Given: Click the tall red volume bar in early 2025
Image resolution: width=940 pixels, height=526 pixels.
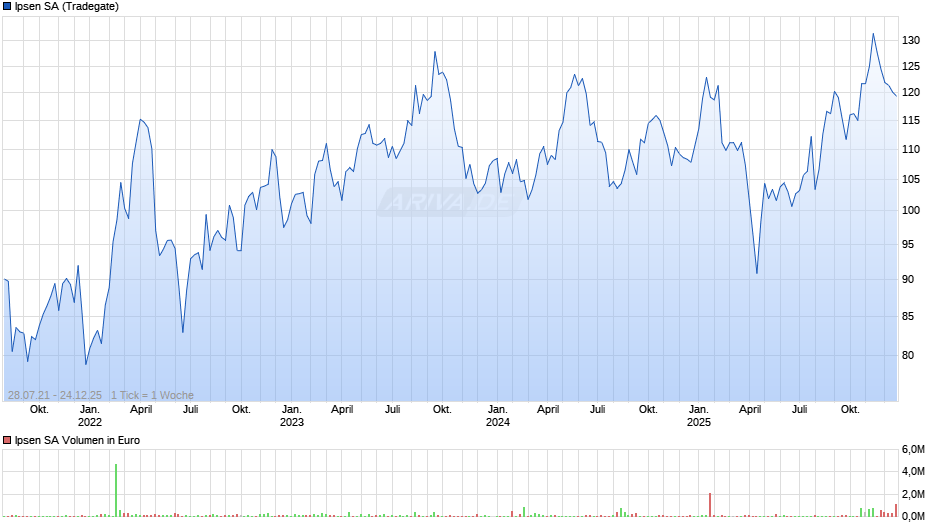Looking at the screenshot, I should [x=710, y=504].
